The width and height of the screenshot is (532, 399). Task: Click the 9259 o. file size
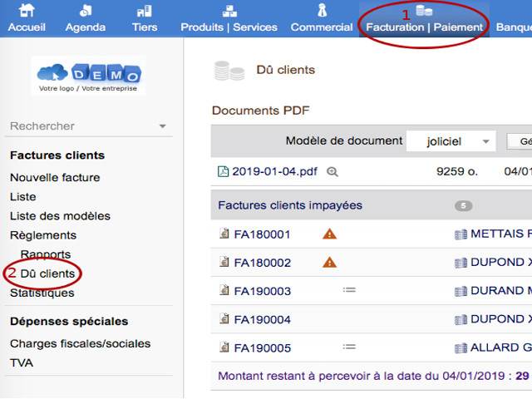457,172
